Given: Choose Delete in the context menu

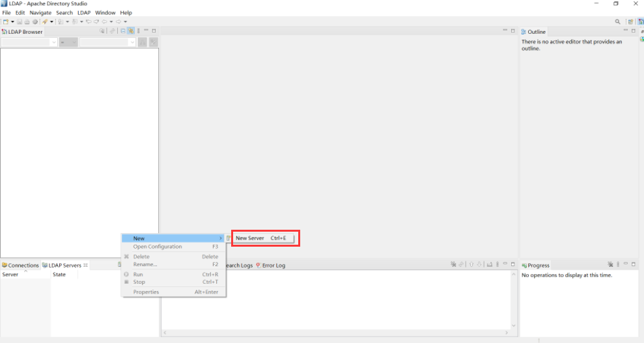Looking at the screenshot, I should (x=173, y=256).
